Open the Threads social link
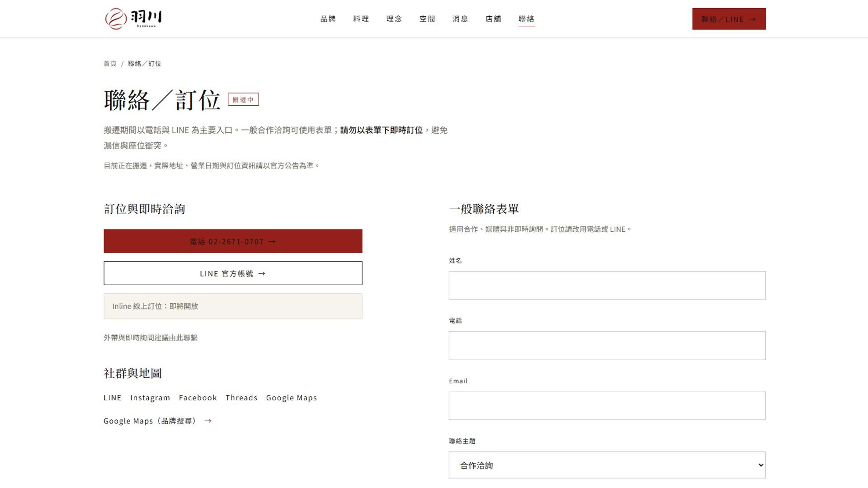The image size is (868, 488). coord(241,398)
